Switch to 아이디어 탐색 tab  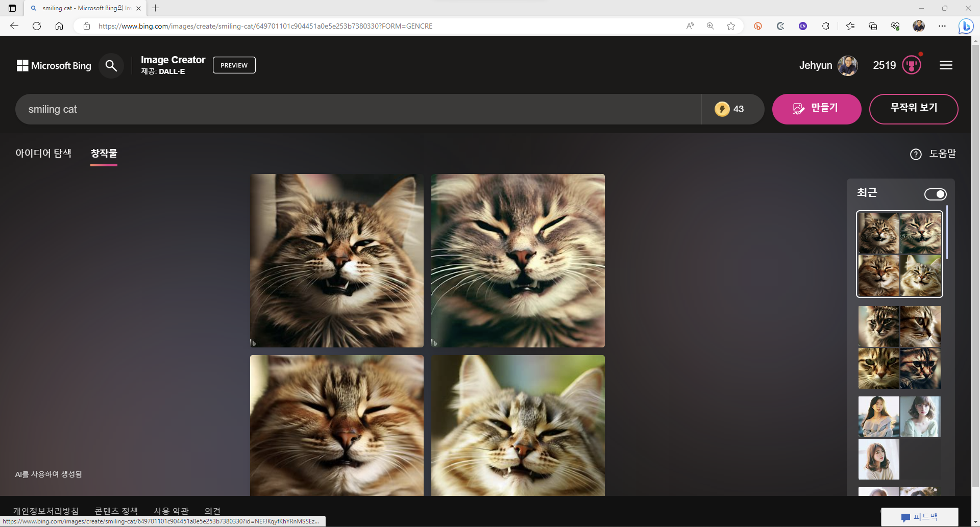click(x=43, y=154)
